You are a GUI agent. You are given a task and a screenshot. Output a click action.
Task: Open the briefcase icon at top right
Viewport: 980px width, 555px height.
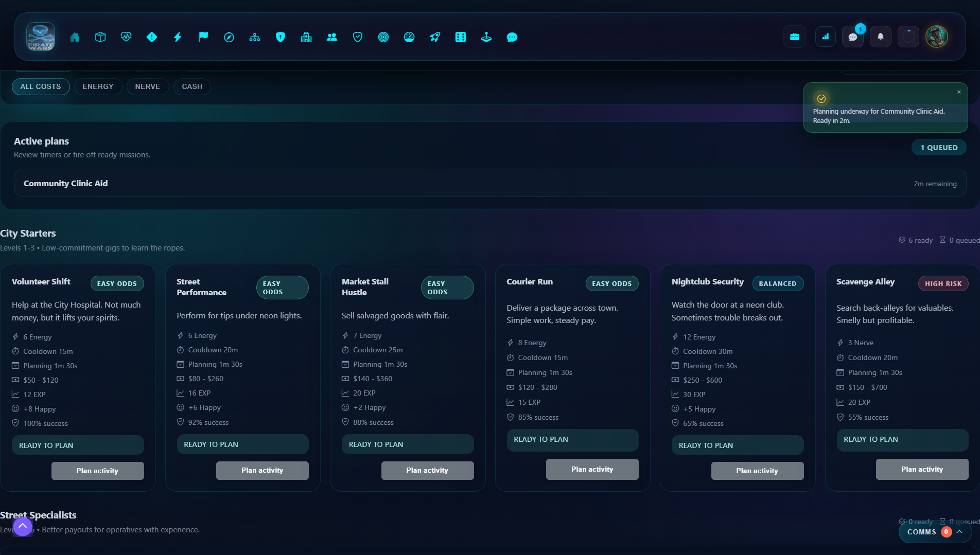tap(795, 37)
